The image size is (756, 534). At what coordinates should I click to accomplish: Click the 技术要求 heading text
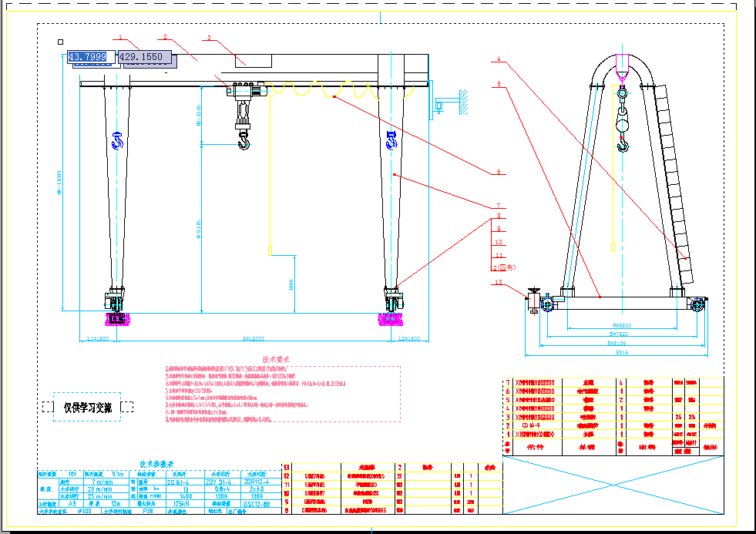(x=276, y=360)
